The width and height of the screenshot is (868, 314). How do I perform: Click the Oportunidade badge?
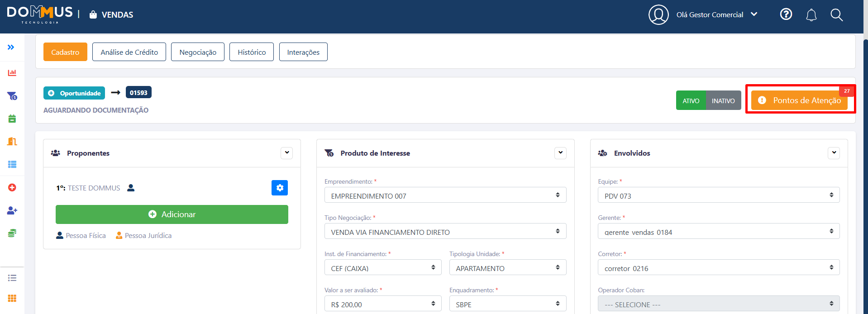click(74, 93)
